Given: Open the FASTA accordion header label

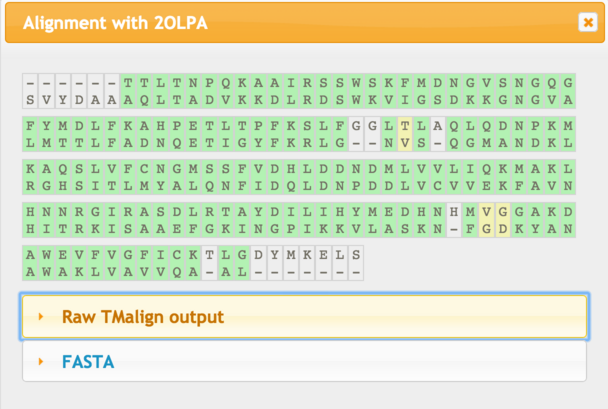Looking at the screenshot, I should point(89,361).
